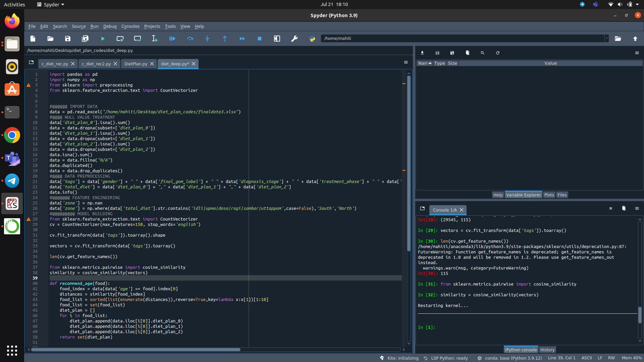The width and height of the screenshot is (644, 362).
Task: Click the console vertical scrollbar
Action: 640,315
